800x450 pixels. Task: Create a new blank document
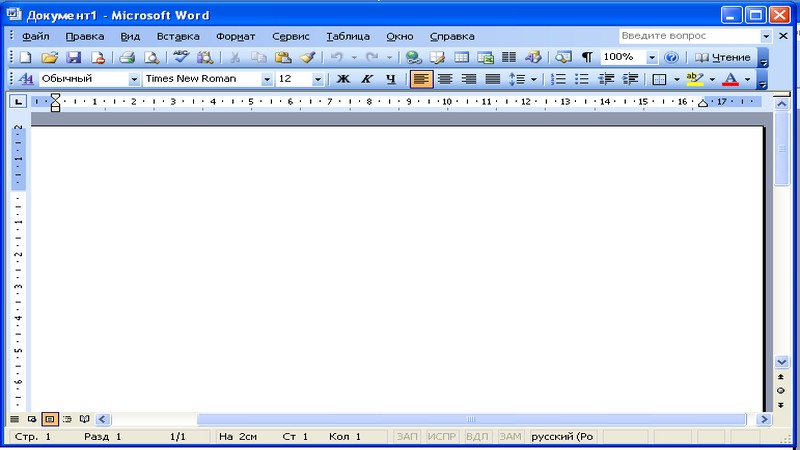(25, 57)
